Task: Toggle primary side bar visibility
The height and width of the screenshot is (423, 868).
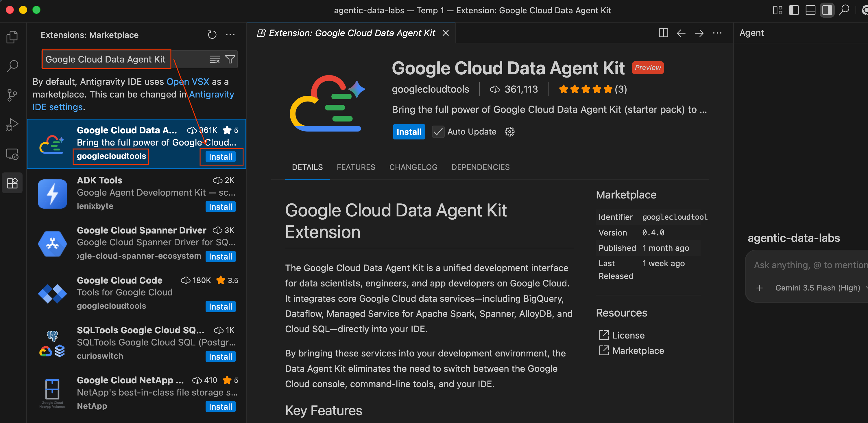Action: (x=794, y=10)
